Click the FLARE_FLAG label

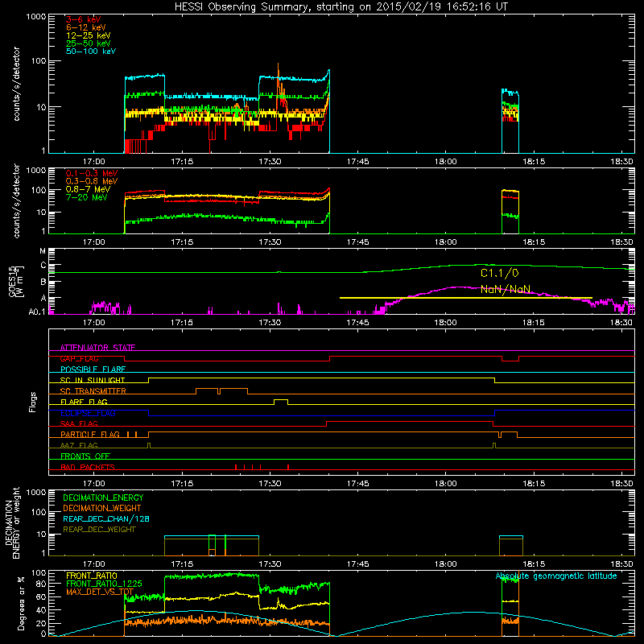click(84, 402)
